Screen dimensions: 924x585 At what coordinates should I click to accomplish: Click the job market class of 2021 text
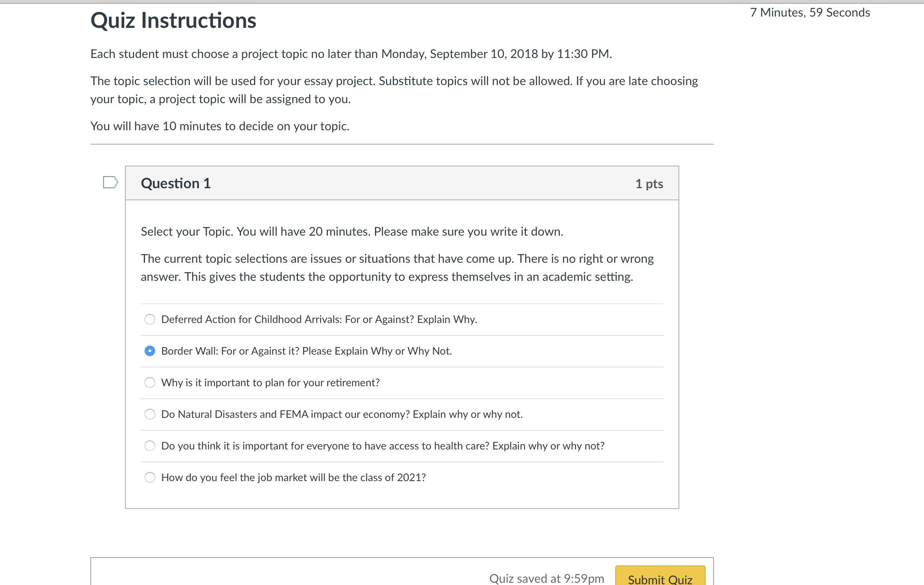pos(294,477)
